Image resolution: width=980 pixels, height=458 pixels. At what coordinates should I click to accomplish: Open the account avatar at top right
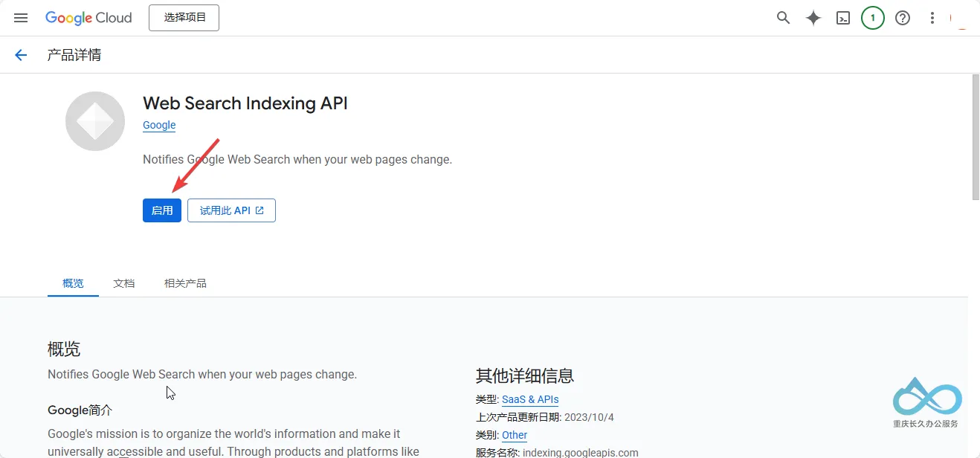pyautogui.click(x=960, y=18)
